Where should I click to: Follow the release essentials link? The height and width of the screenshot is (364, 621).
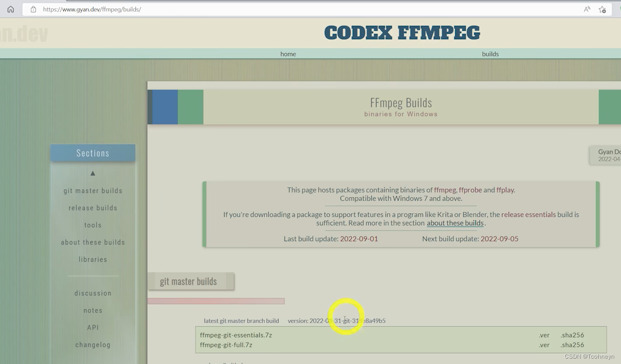tap(528, 214)
